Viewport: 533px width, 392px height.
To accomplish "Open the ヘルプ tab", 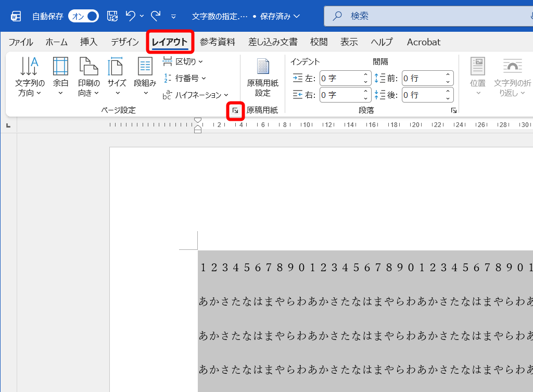I will tap(382, 42).
